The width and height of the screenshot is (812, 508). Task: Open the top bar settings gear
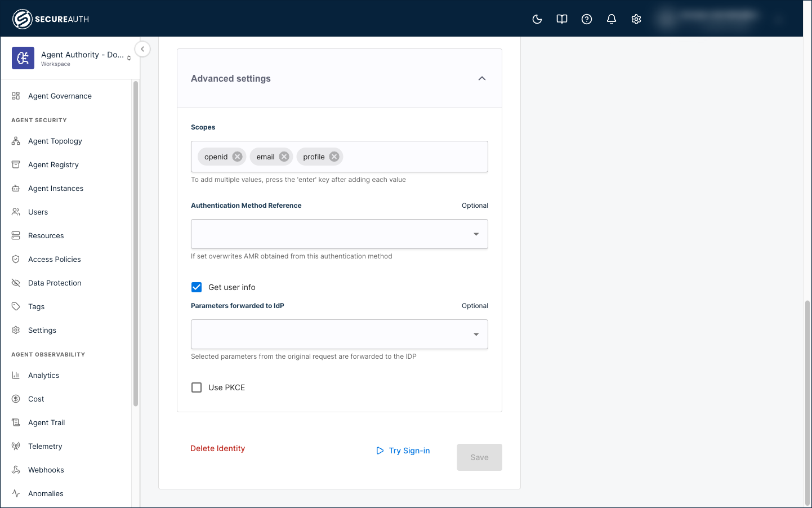click(x=636, y=19)
